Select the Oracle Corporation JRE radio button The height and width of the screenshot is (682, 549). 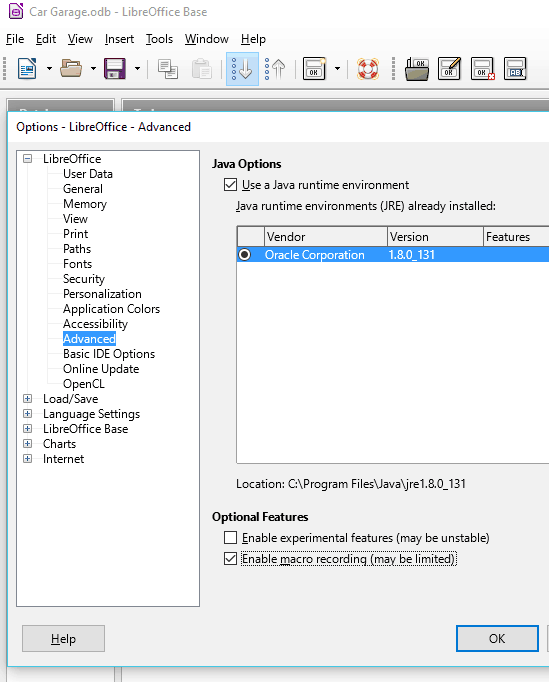[244, 254]
